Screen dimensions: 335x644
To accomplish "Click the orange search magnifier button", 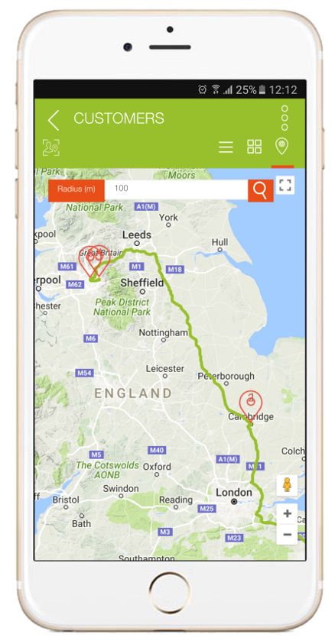I will tap(261, 190).
